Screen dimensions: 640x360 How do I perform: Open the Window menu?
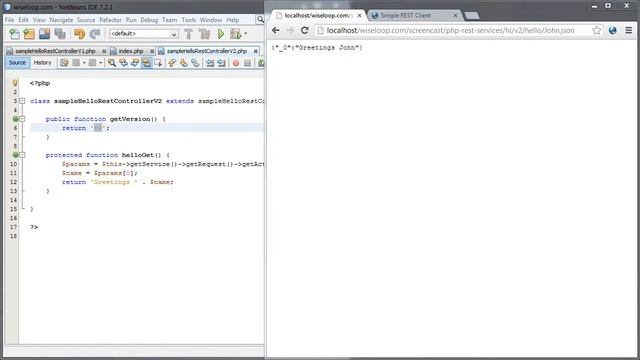pyautogui.click(x=211, y=20)
